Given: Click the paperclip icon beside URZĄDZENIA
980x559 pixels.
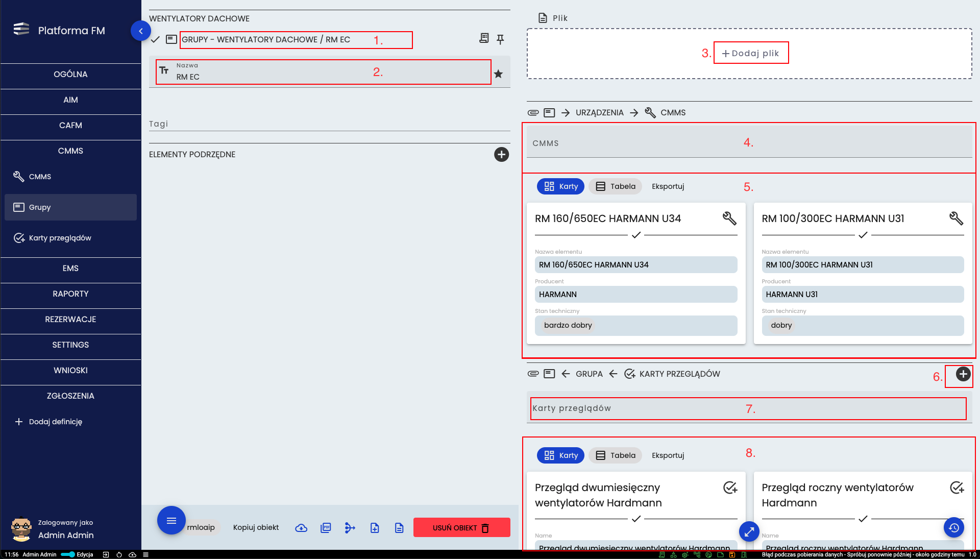Looking at the screenshot, I should 533,113.
